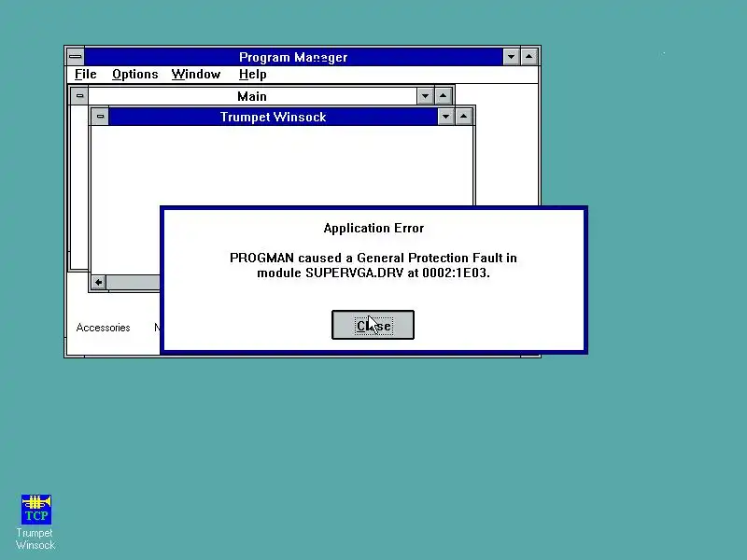Viewport: 747px width, 560px height.
Task: Maximize the Main group window
Action: pos(443,96)
